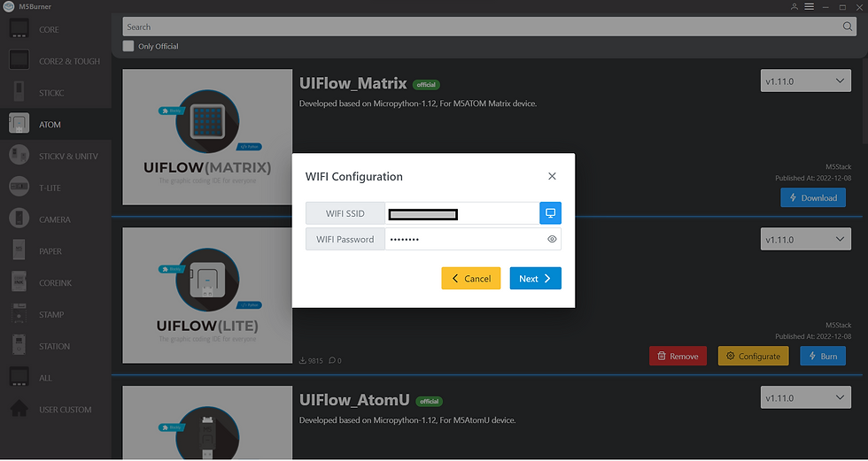Enable the Only Official checkbox
868x461 pixels.
click(128, 46)
